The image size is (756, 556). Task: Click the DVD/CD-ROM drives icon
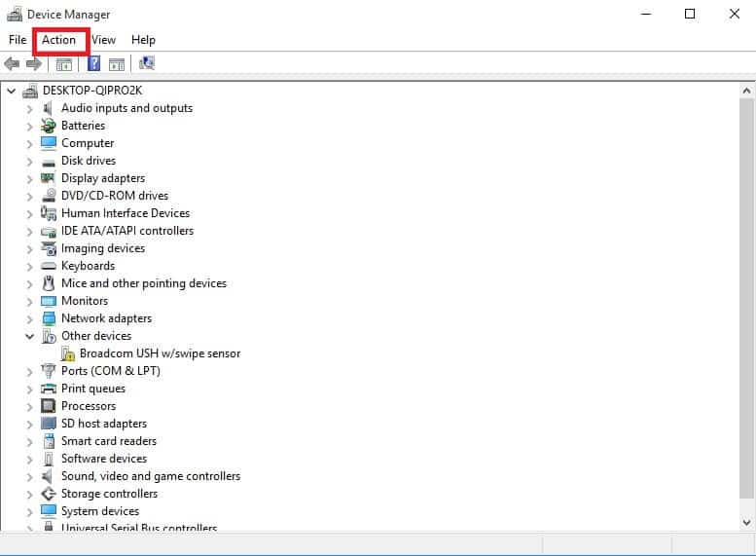(49, 195)
